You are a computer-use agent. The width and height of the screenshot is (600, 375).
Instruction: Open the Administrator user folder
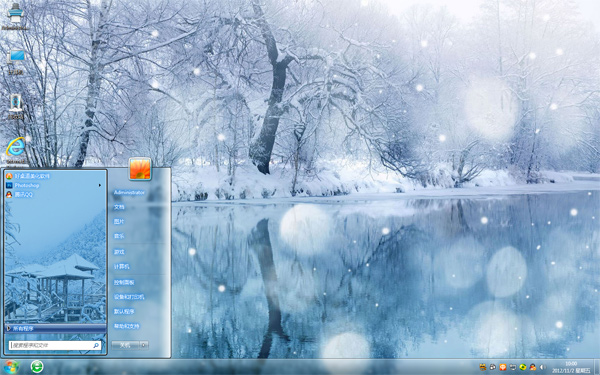point(129,192)
